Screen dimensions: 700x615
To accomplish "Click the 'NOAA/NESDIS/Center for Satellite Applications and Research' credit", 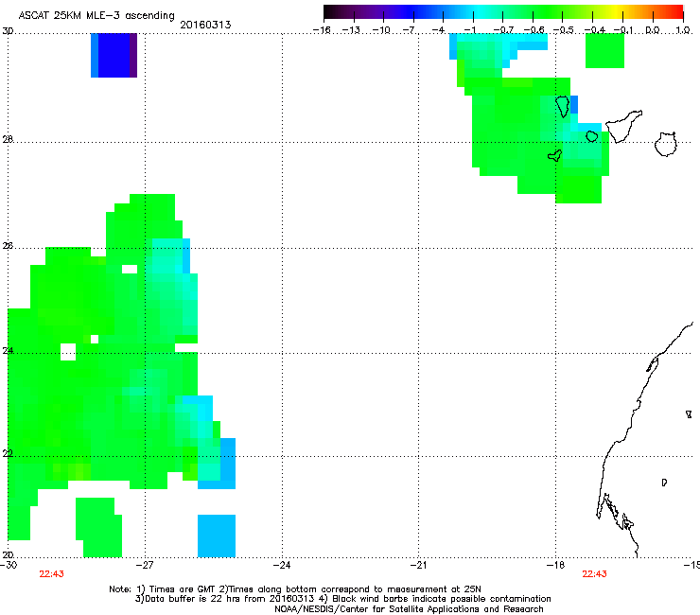I will coord(409,609).
